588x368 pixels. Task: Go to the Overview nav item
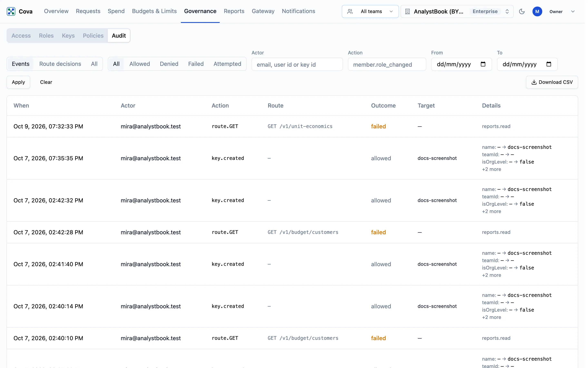pyautogui.click(x=56, y=11)
